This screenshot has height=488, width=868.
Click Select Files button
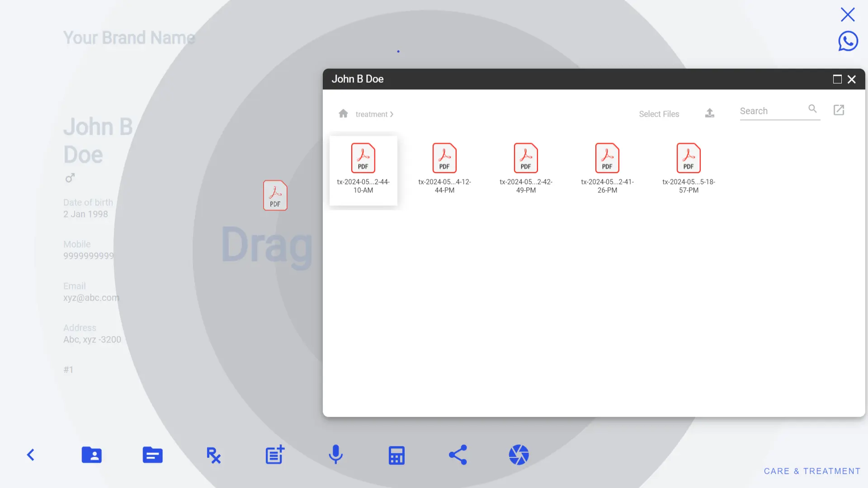coord(659,113)
